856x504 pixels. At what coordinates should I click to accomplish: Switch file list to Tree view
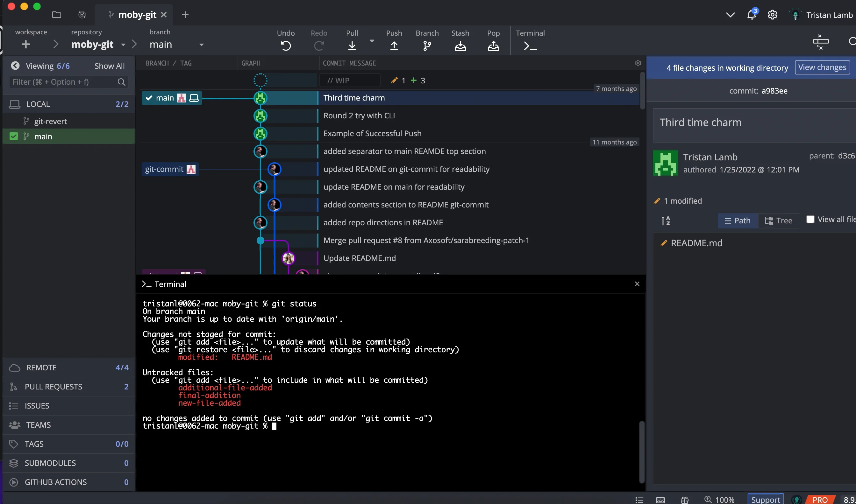pyautogui.click(x=778, y=221)
